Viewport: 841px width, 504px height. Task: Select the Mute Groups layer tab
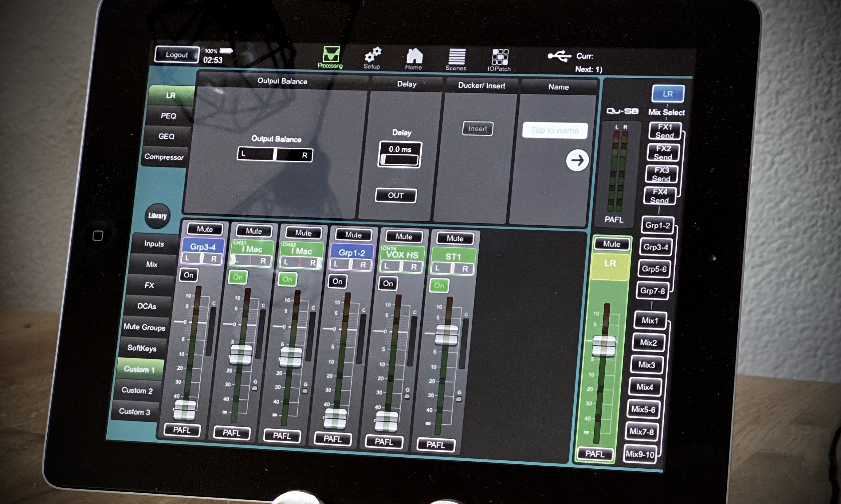click(x=144, y=327)
